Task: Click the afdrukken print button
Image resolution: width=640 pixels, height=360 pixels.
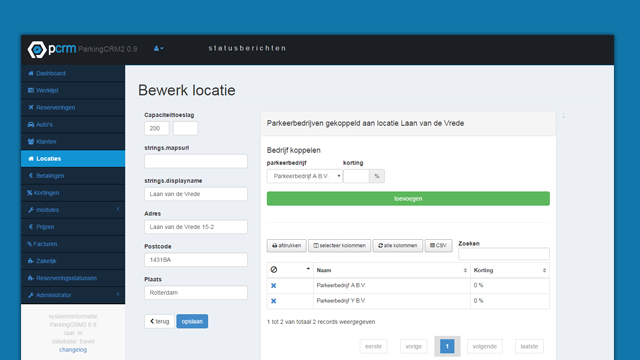Action: pyautogui.click(x=287, y=246)
